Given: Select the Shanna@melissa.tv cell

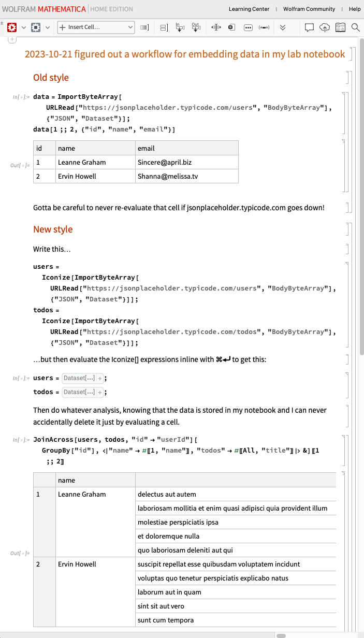Looking at the screenshot, I should click(x=187, y=176).
